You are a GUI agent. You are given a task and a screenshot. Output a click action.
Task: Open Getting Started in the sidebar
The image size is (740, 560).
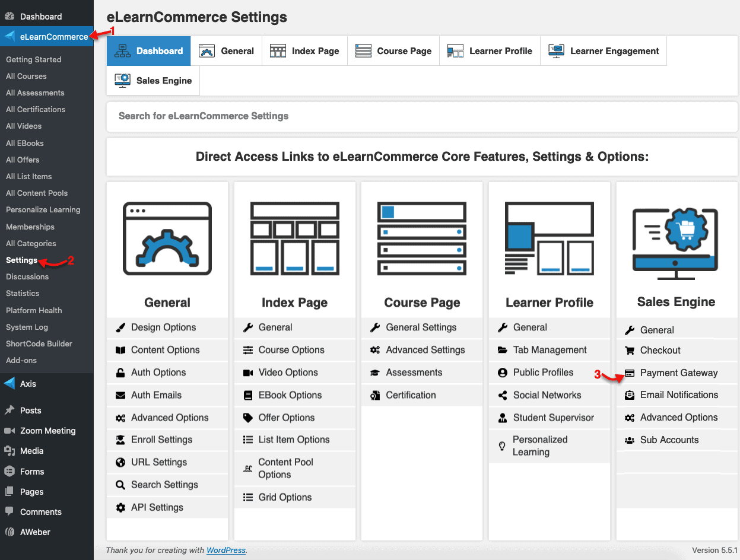click(33, 59)
